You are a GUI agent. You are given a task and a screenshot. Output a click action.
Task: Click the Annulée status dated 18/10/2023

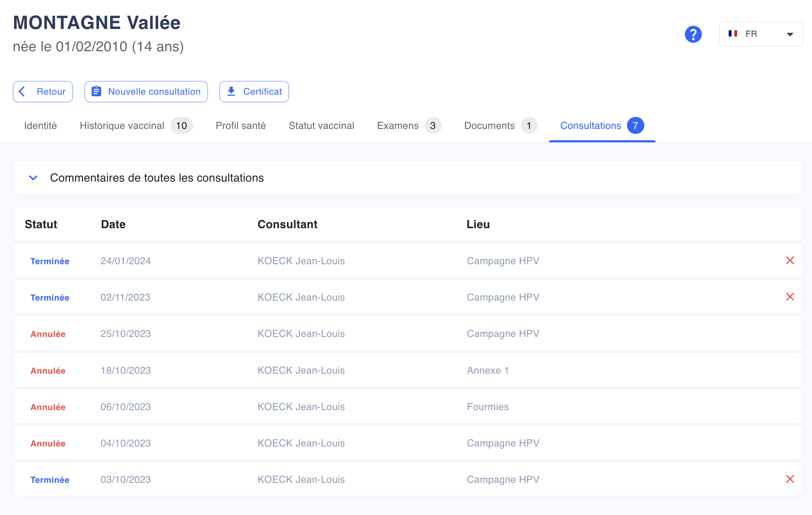click(48, 371)
